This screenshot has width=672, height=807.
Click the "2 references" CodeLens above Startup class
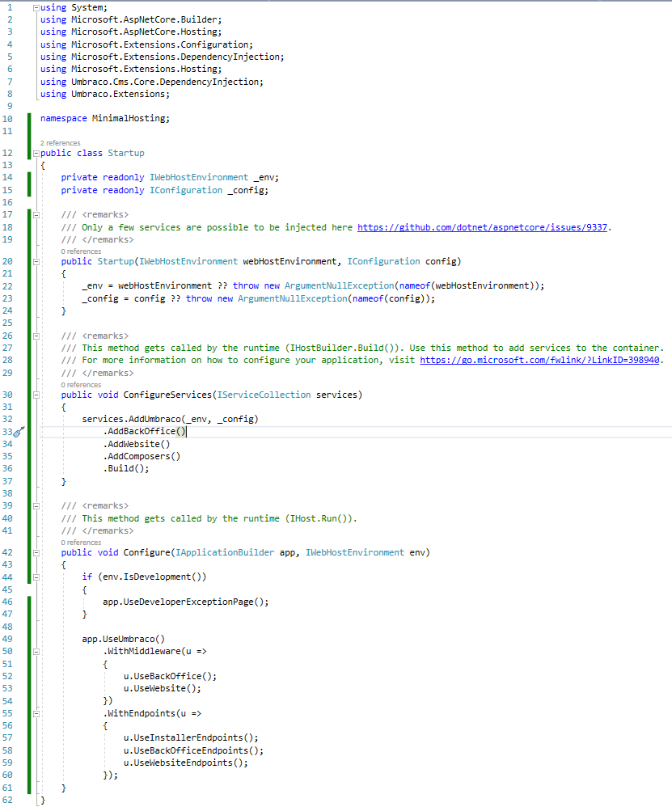(x=60, y=143)
